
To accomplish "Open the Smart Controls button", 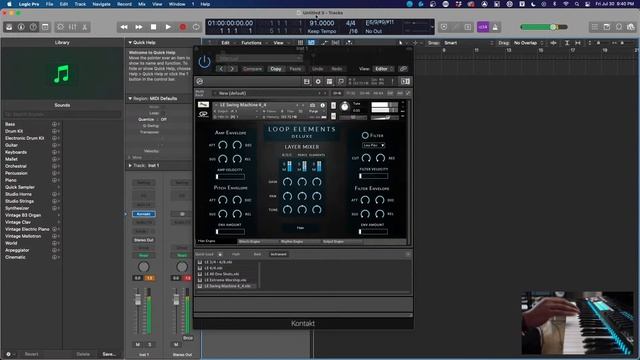I will click(x=60, y=27).
